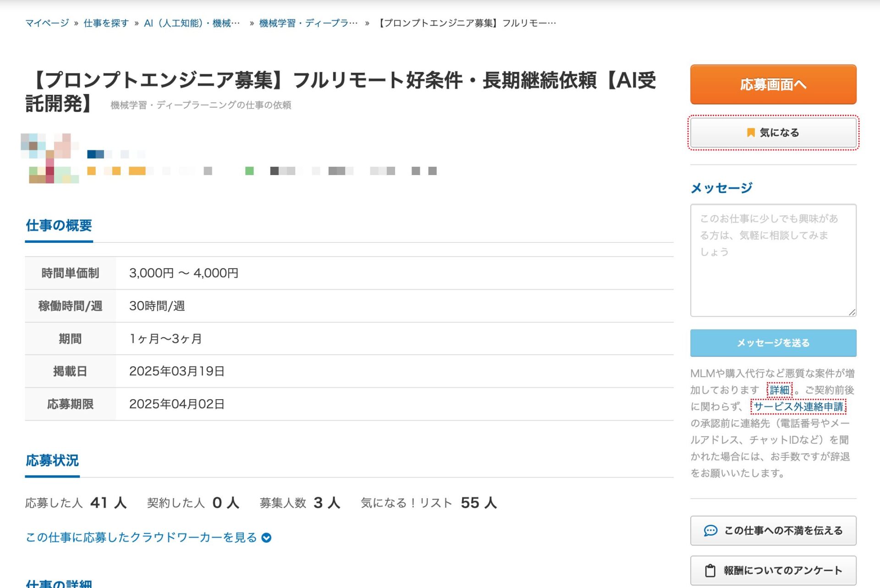Open 機械学習・ディープラ breadcrumb link
880x588 pixels.
click(x=308, y=23)
